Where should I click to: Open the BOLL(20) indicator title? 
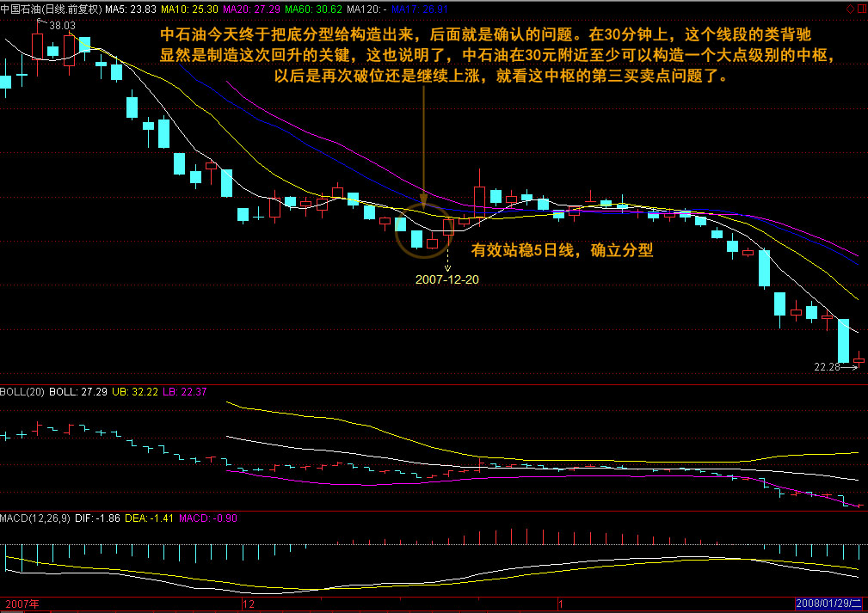[22, 392]
